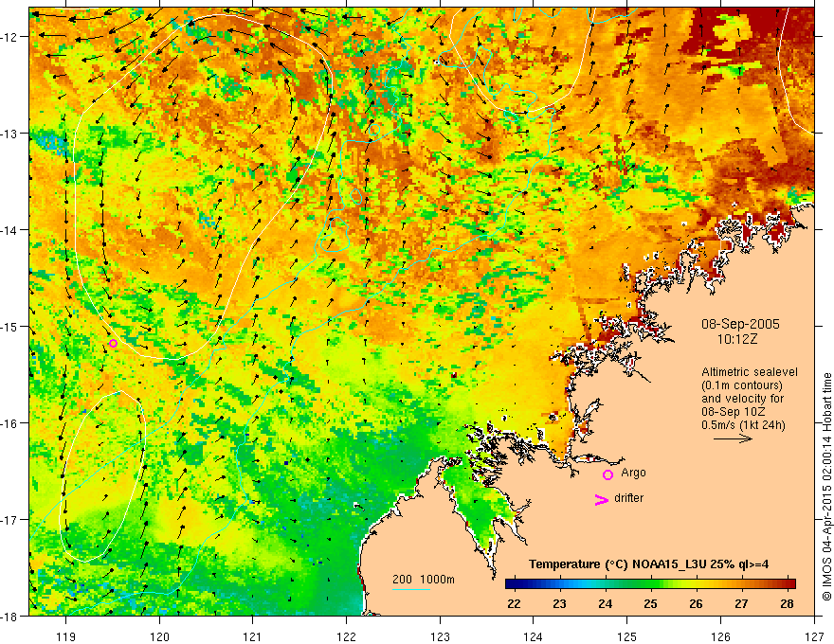Click the Temperature NOAA15_L3U title text
Viewport: 834px width, 644px height.
648,564
